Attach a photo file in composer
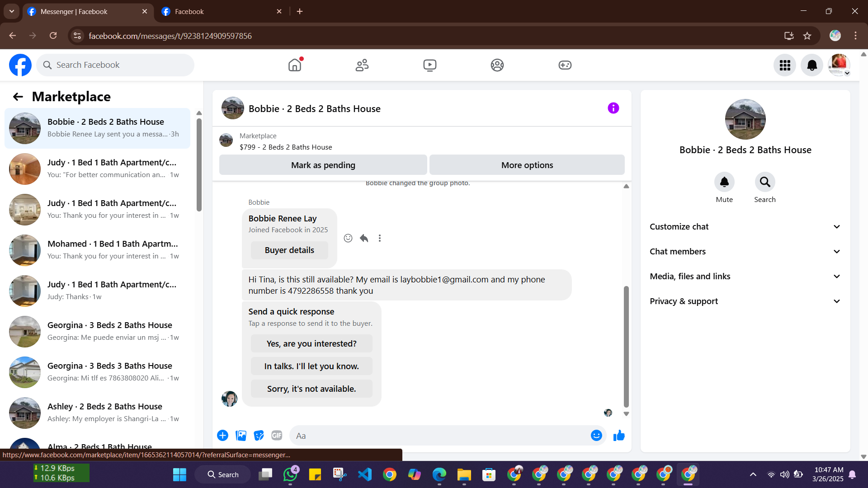The width and height of the screenshot is (868, 488). click(x=241, y=435)
